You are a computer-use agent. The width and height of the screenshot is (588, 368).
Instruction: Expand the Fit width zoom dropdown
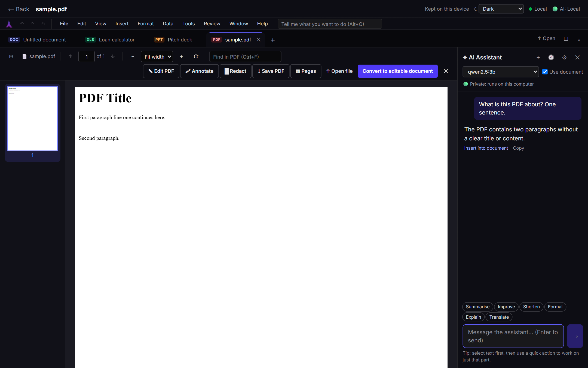point(157,57)
